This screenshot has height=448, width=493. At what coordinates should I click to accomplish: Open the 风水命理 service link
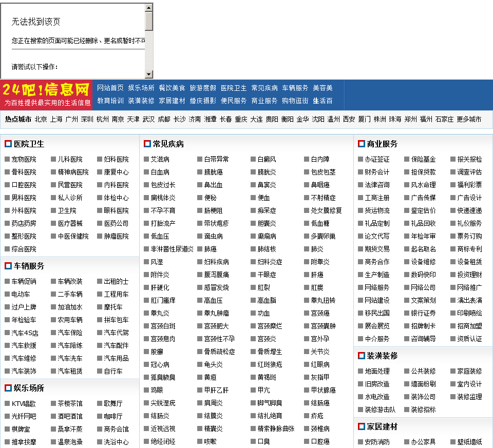tap(423, 185)
